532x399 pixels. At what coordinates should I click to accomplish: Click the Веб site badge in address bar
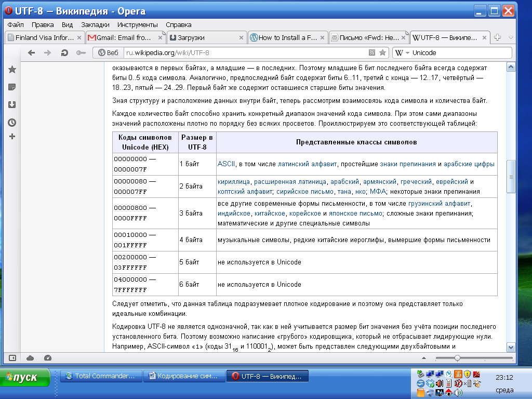coord(108,52)
